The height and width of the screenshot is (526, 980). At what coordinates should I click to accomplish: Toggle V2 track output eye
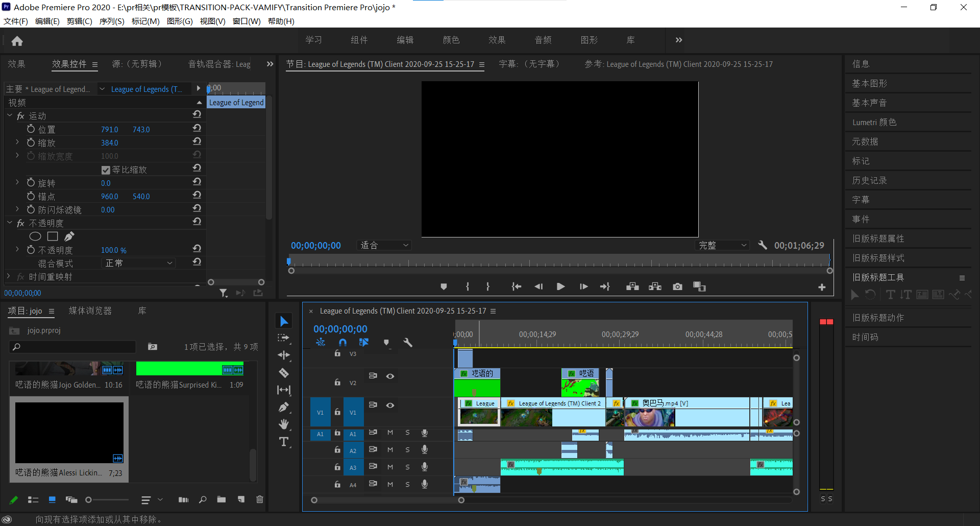click(390, 376)
